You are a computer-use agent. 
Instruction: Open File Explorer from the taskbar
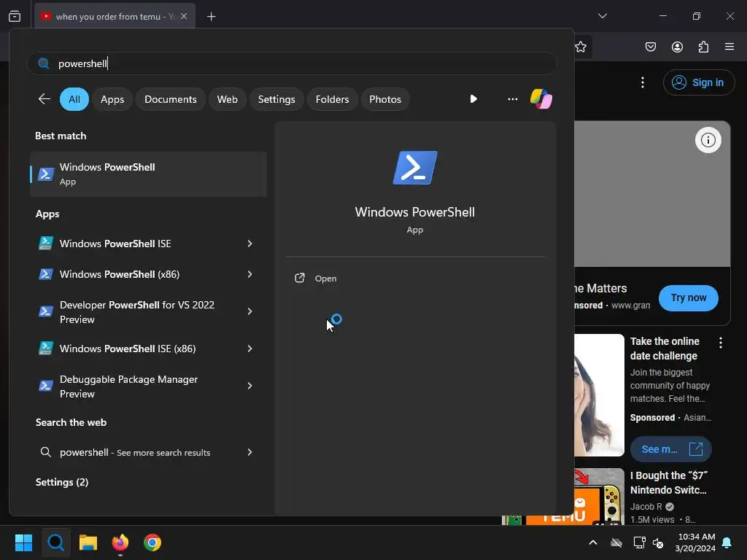pyautogui.click(x=88, y=542)
